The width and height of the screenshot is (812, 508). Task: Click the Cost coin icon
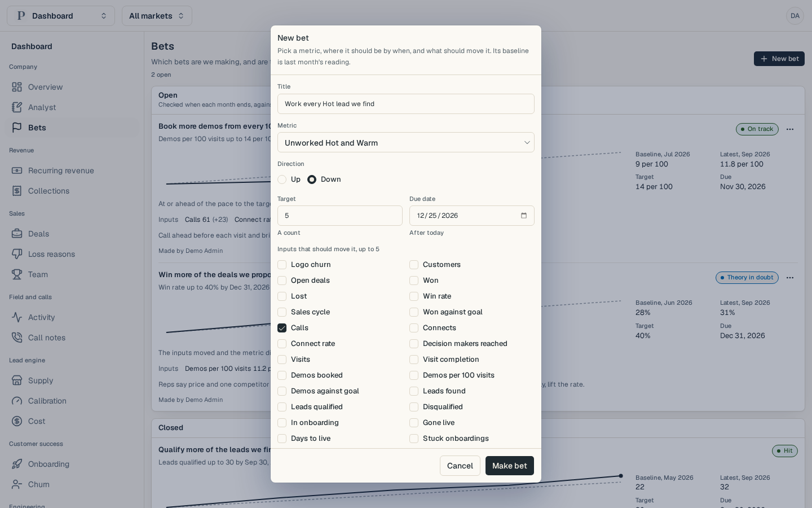click(17, 421)
